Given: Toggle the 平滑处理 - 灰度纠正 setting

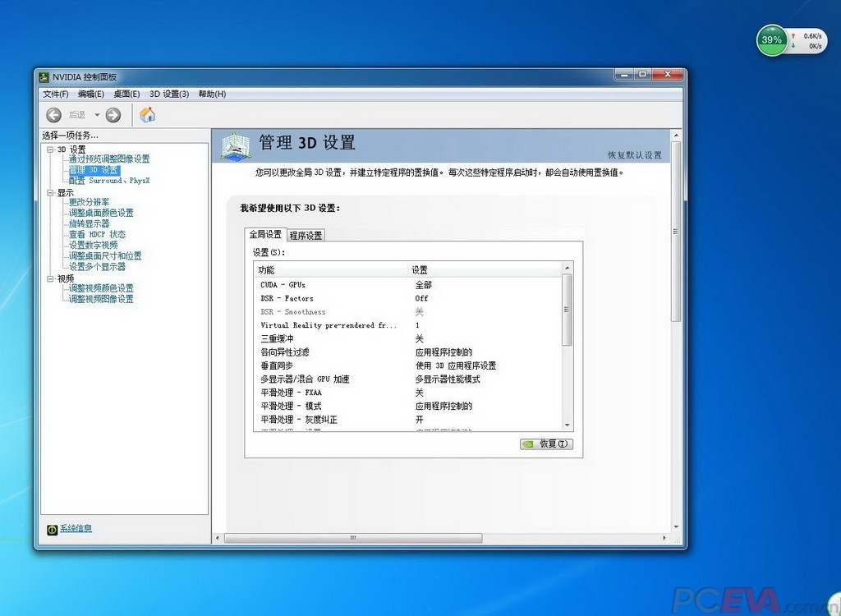Looking at the screenshot, I should coord(417,419).
